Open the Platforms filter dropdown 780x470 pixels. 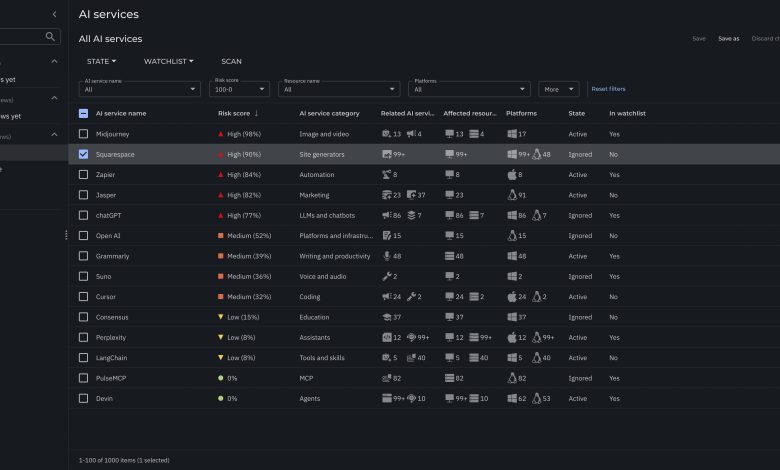[x=470, y=89]
